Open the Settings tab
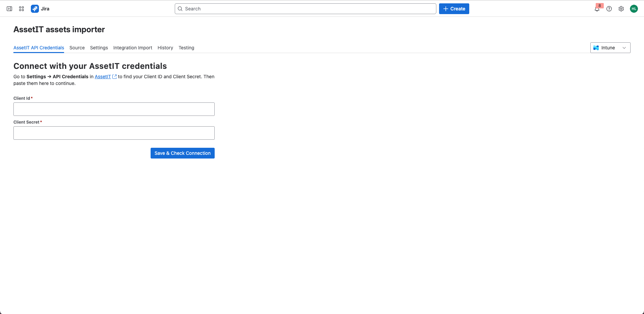644x314 pixels. tap(99, 48)
